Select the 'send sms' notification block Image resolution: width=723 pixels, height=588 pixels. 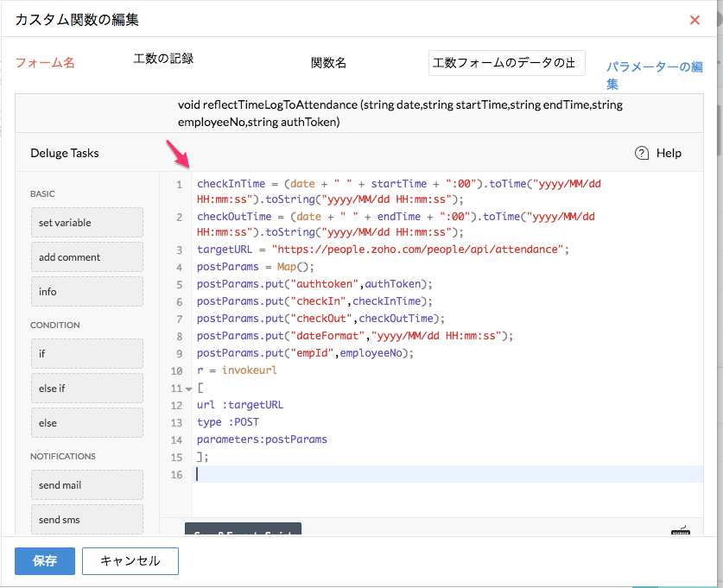[x=87, y=519]
